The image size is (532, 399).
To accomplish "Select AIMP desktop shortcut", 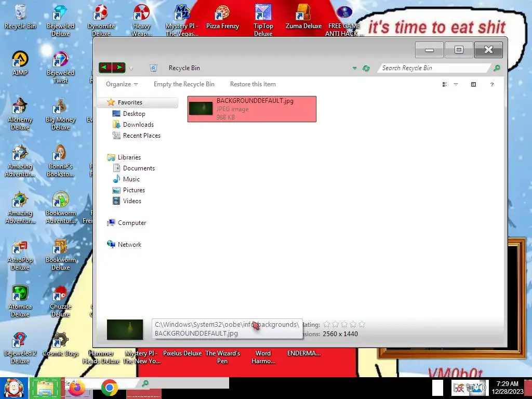I will pyautogui.click(x=20, y=64).
